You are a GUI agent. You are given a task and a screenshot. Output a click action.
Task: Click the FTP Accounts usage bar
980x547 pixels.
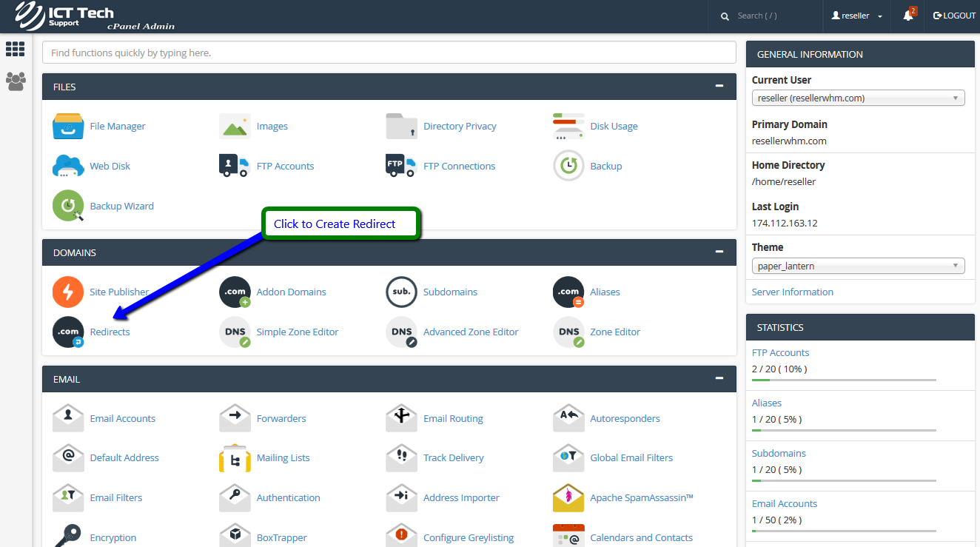pyautogui.click(x=844, y=380)
